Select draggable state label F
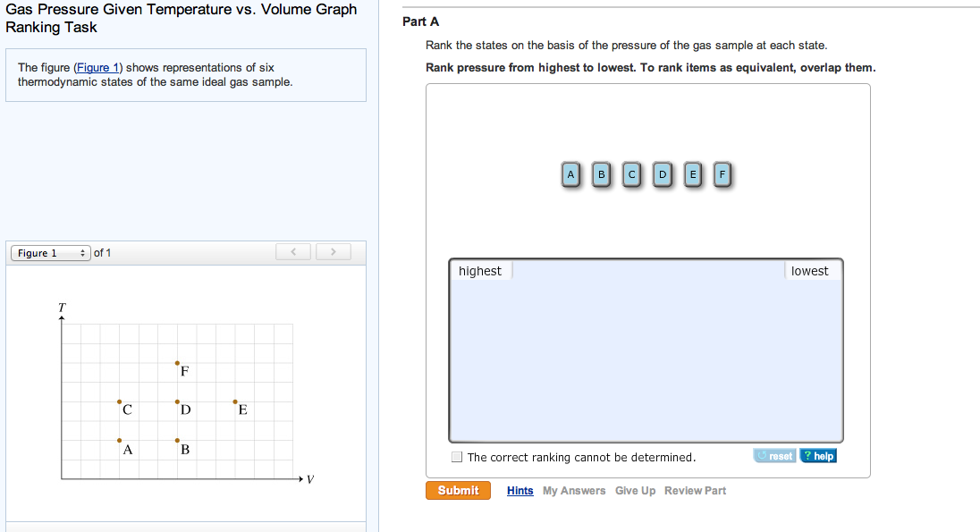Screen dimensions: 980x532 [722, 174]
